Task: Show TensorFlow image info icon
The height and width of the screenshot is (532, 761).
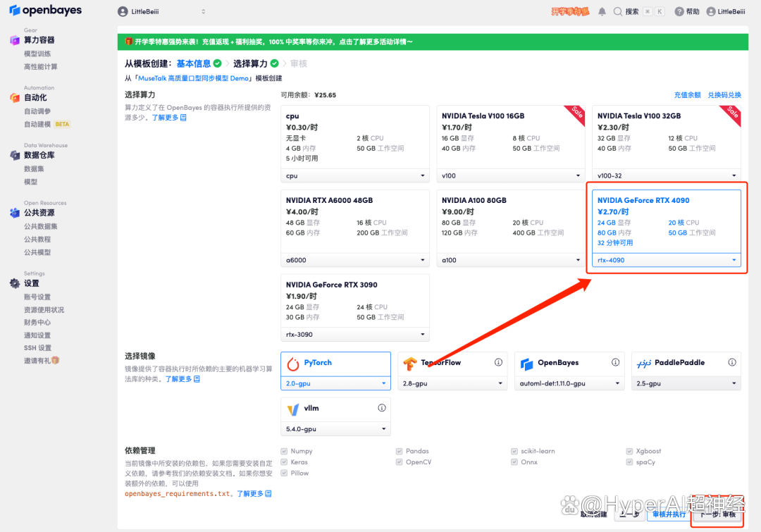Action: pos(498,363)
